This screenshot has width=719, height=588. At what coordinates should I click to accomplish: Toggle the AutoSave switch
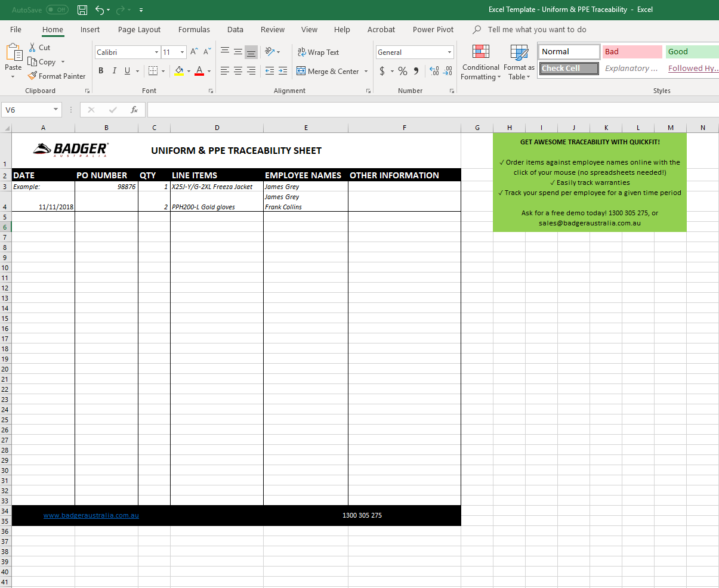[57, 10]
